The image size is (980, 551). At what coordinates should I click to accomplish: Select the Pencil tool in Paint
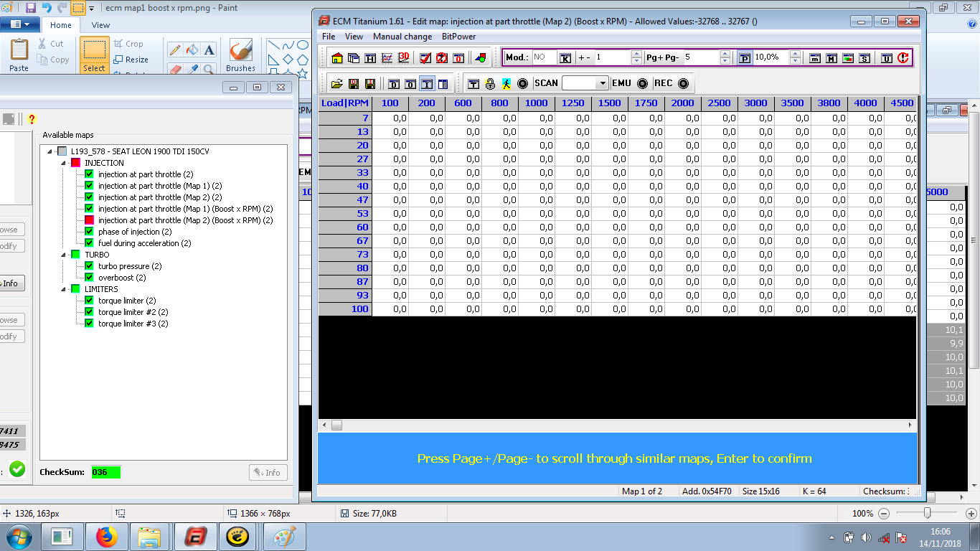point(174,50)
